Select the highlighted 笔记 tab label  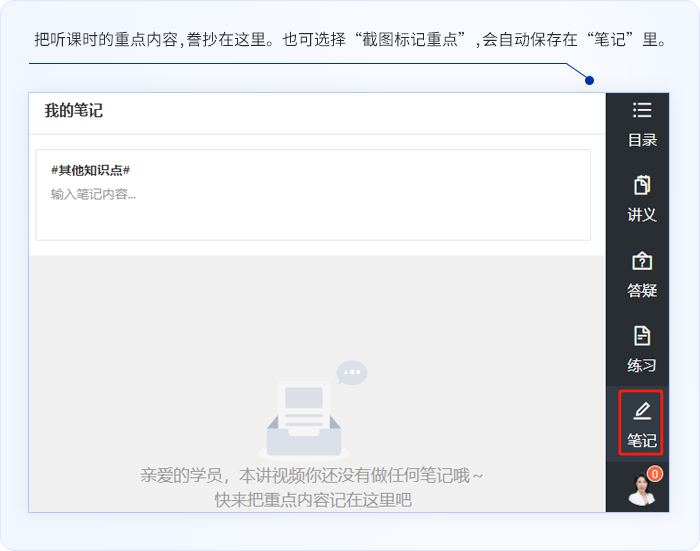(642, 440)
